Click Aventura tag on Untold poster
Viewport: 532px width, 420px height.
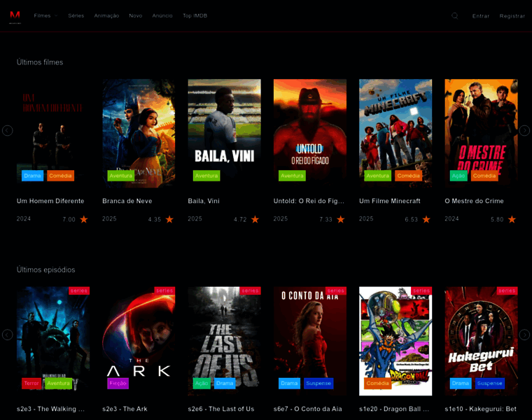(292, 176)
